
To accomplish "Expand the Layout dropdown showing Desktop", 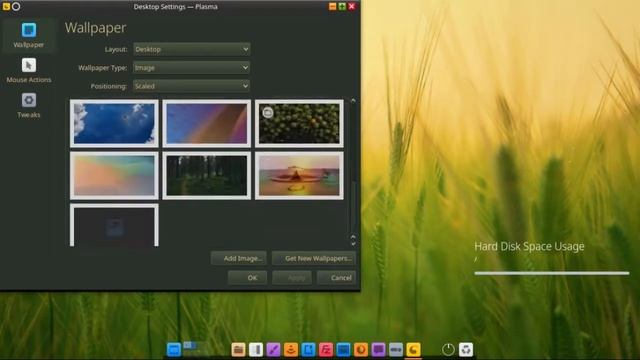I will (191, 49).
